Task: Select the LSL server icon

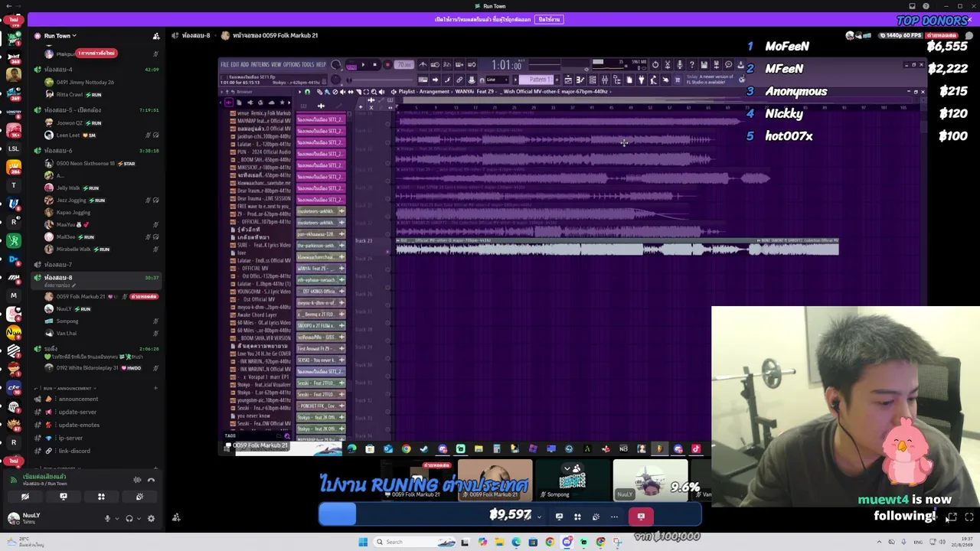Action: coord(13,148)
